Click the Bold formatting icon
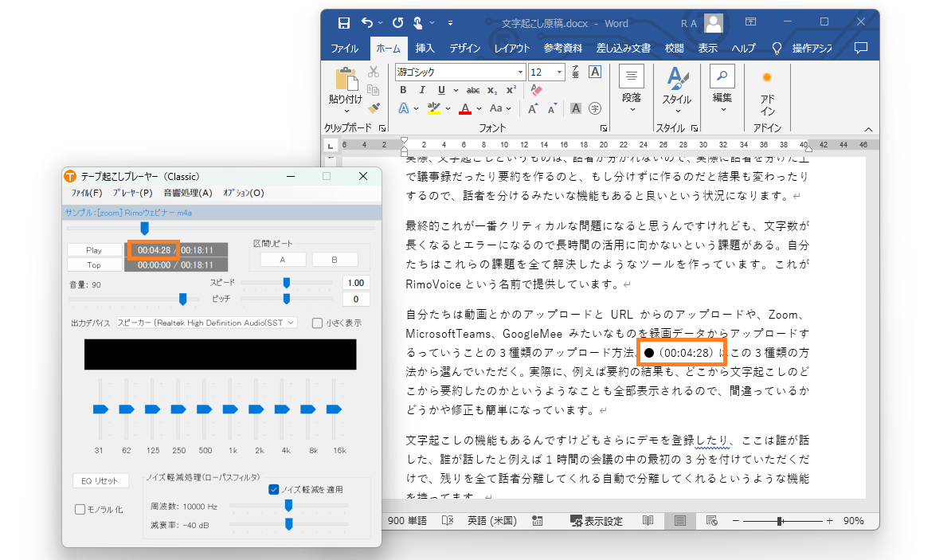This screenshot has height=560, width=951. pyautogui.click(x=404, y=90)
